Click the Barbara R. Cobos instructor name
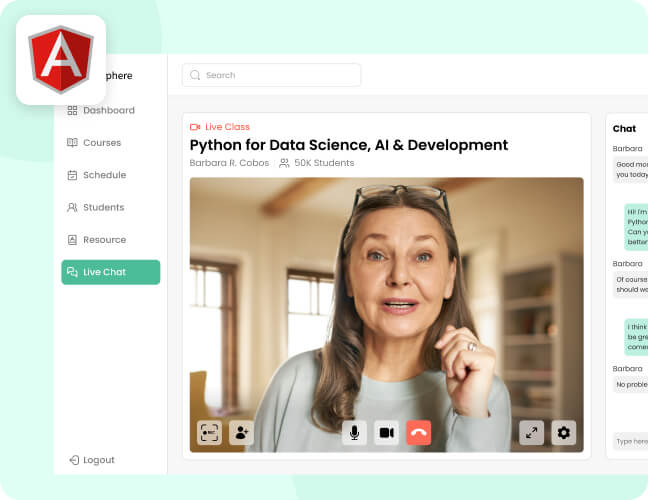 click(x=229, y=163)
